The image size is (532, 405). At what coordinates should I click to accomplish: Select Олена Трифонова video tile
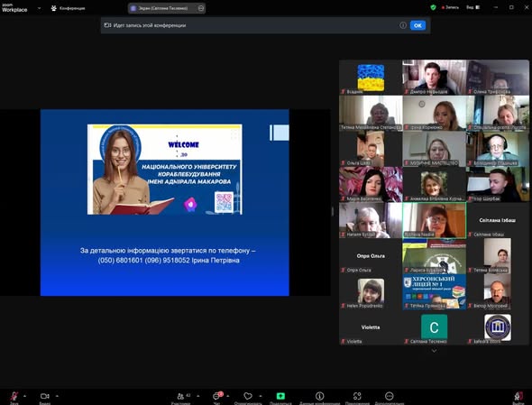point(498,78)
